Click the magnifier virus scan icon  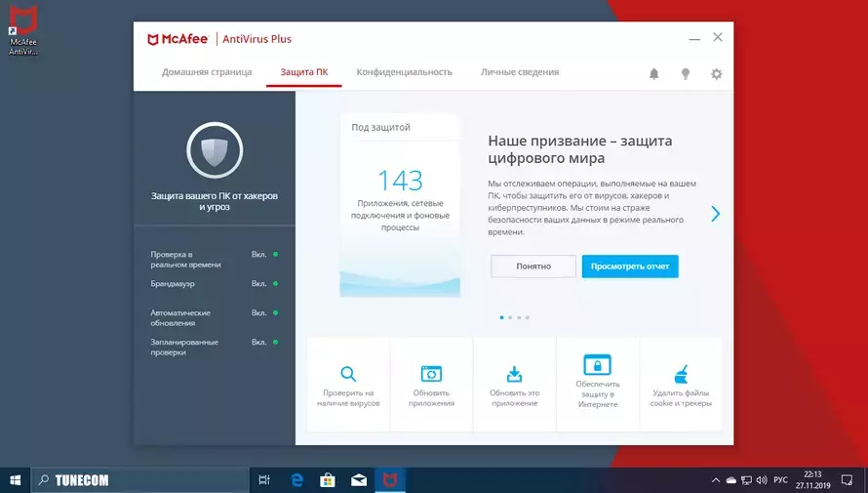(x=348, y=374)
